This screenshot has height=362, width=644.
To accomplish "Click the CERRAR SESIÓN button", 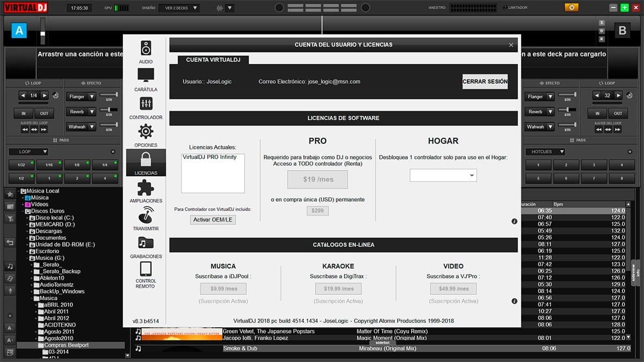I will 485,82.
